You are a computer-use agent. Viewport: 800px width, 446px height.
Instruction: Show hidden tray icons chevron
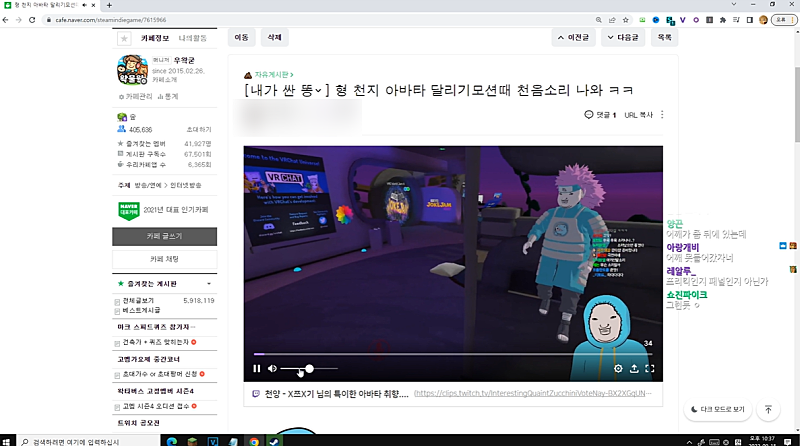tap(689, 442)
